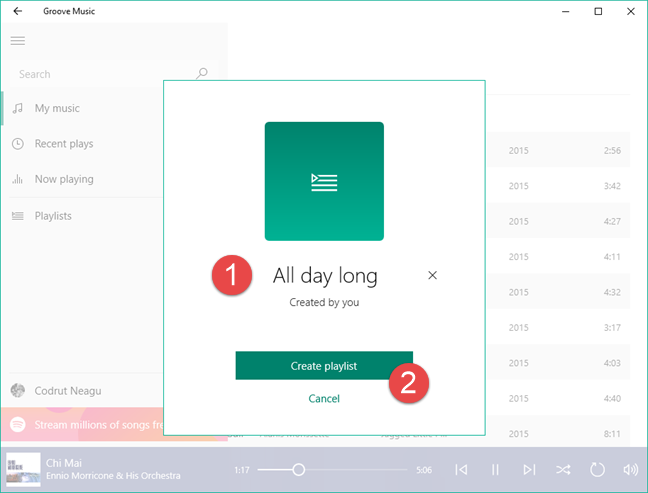Image resolution: width=648 pixels, height=493 pixels.
Task: Click the back arrow in title bar
Action: [x=17, y=11]
